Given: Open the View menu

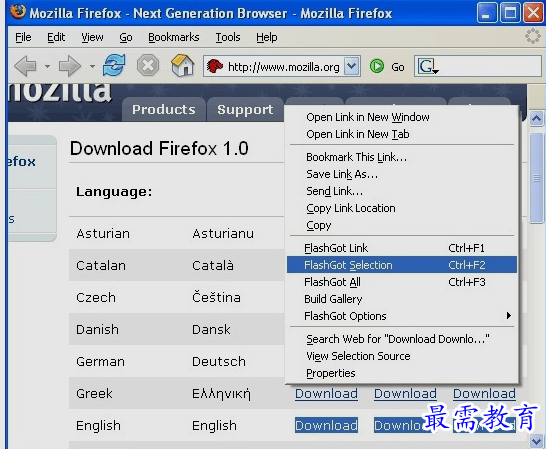Looking at the screenshot, I should pos(92,37).
